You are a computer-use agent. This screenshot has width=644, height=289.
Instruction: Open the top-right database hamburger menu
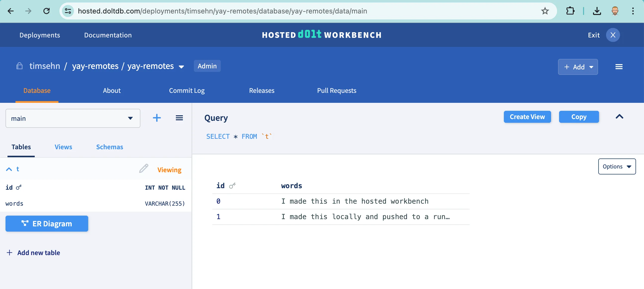(x=619, y=67)
